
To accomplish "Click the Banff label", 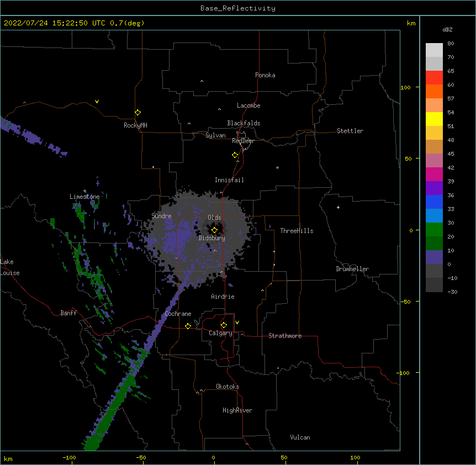I will tap(68, 313).
